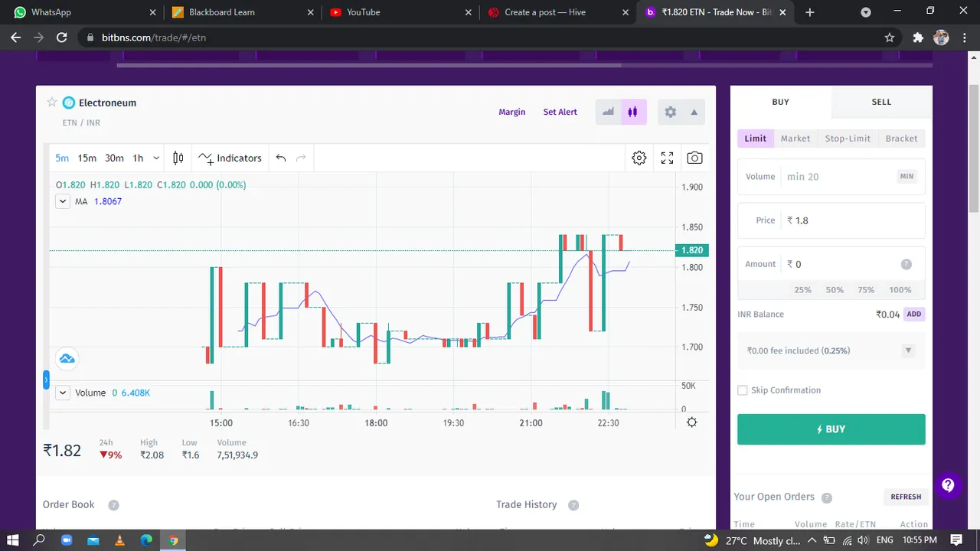The width and height of the screenshot is (980, 551).
Task: Switch to the BUY tab
Action: pyautogui.click(x=781, y=102)
